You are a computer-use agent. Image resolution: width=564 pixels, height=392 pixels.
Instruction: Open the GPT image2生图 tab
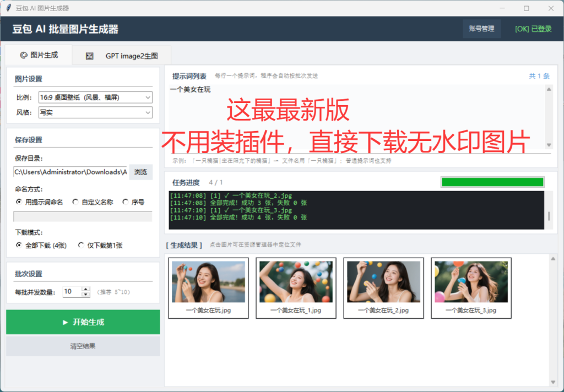click(122, 56)
